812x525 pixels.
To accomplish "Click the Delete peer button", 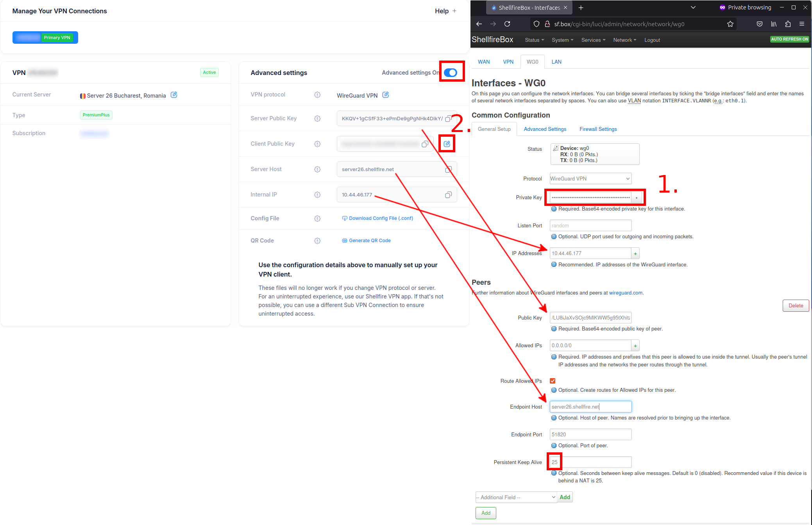I will 796,305.
